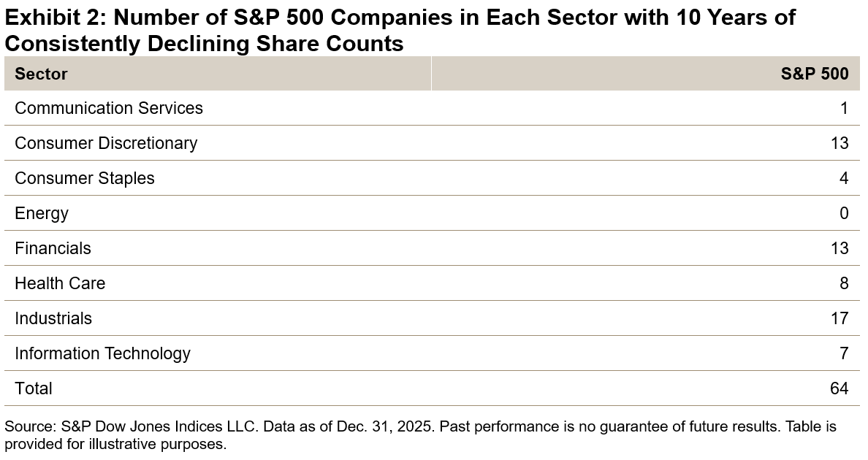The image size is (868, 460).
Task: Click the Financials row label
Action: pos(53,248)
